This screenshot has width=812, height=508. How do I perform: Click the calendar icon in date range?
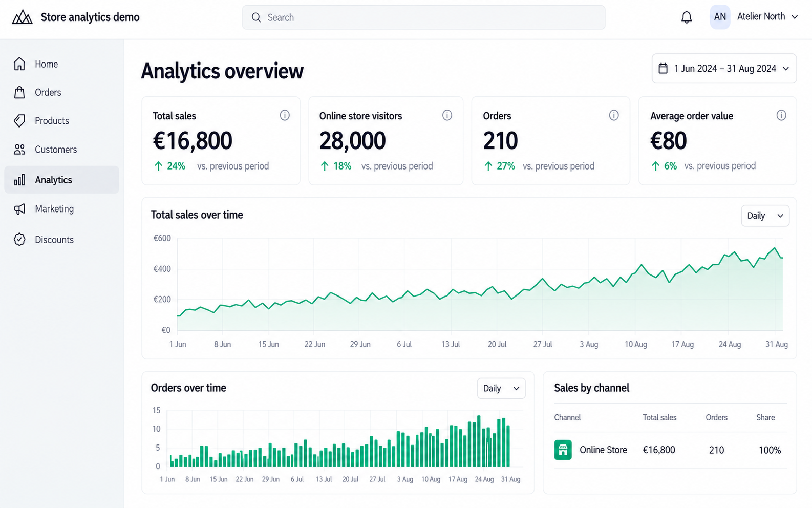[x=663, y=68]
